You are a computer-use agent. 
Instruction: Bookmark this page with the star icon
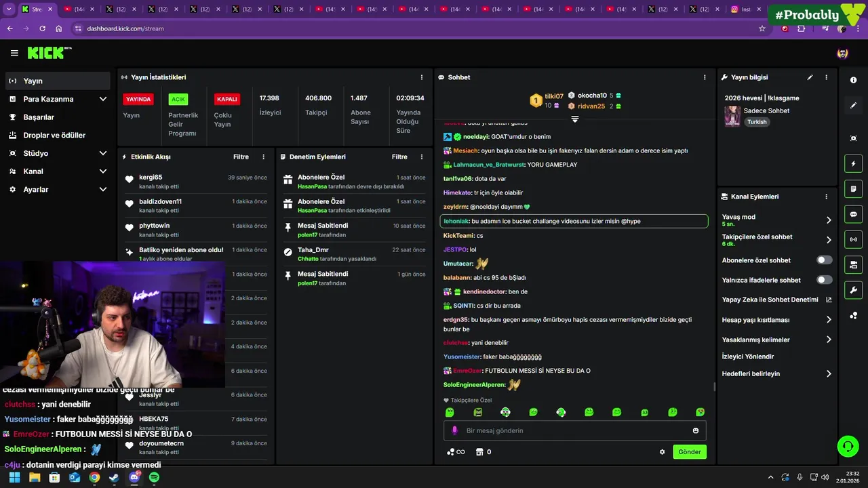762,28
